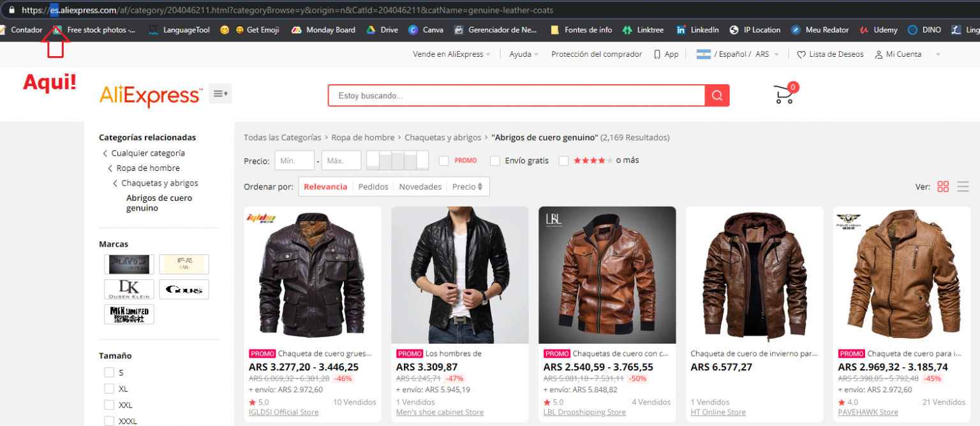Check the XXL size checkbox
980x426 pixels.
click(109, 404)
